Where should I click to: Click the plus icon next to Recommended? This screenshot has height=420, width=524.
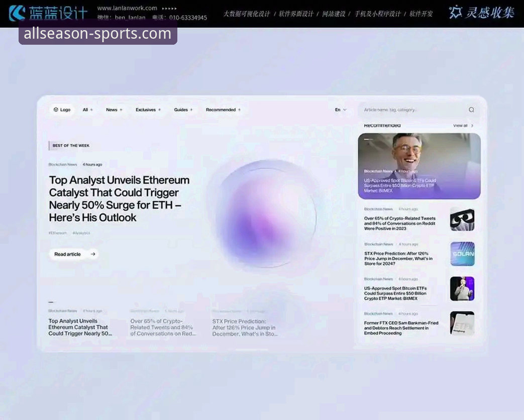[239, 110]
